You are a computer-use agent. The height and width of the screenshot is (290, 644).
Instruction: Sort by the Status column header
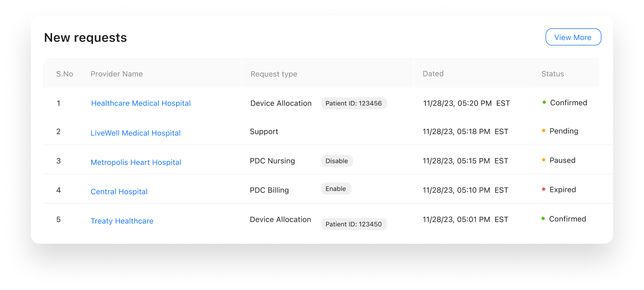(552, 73)
